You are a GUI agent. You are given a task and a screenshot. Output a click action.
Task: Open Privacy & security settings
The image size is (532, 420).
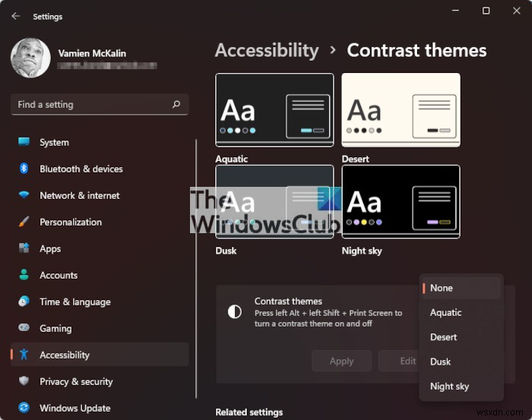[x=100, y=381]
